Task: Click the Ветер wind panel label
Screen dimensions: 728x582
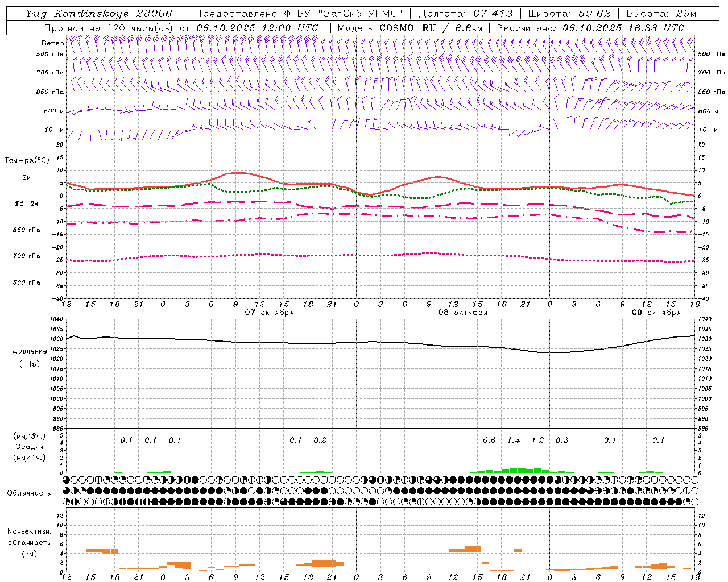Action: tap(52, 43)
